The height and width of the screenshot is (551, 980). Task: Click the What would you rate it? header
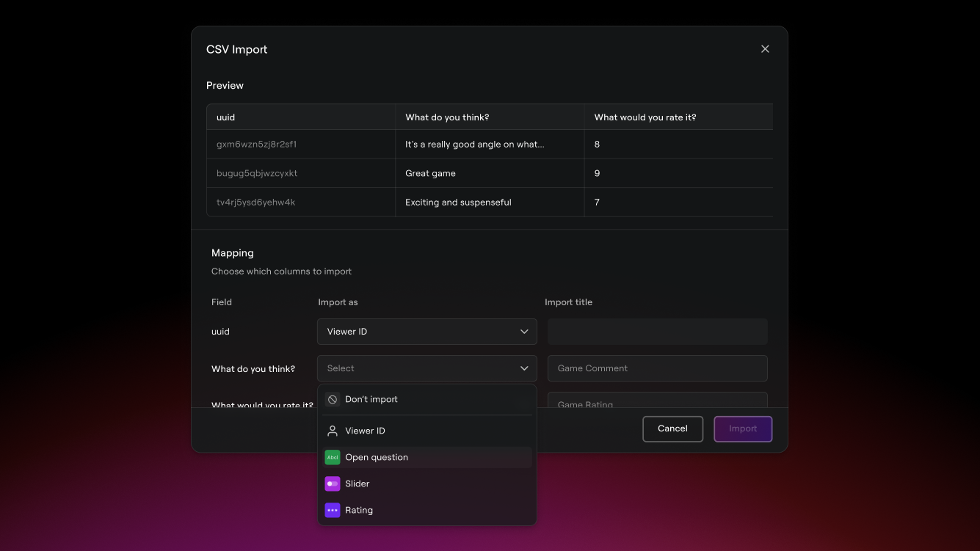pos(677,117)
